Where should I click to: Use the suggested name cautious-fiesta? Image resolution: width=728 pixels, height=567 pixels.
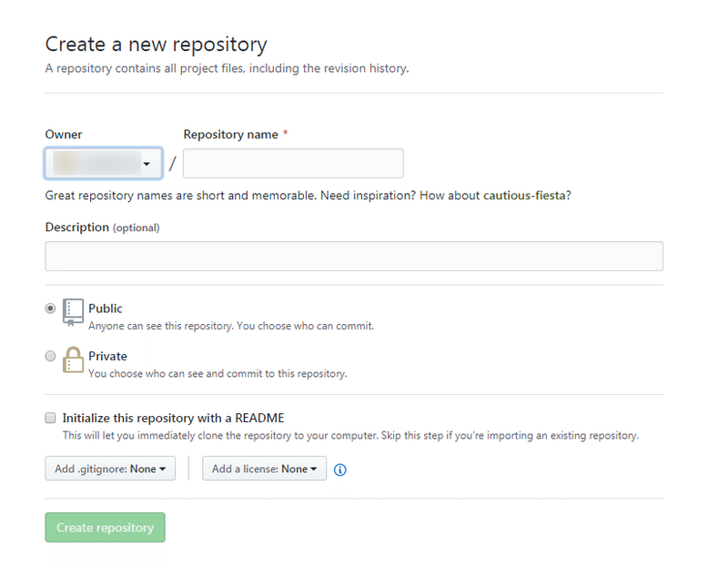pos(527,196)
